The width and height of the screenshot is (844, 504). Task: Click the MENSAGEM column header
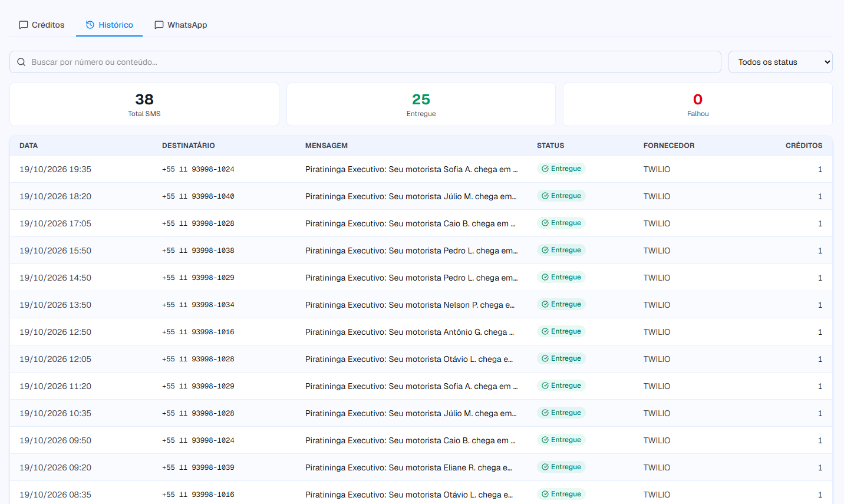pyautogui.click(x=327, y=146)
